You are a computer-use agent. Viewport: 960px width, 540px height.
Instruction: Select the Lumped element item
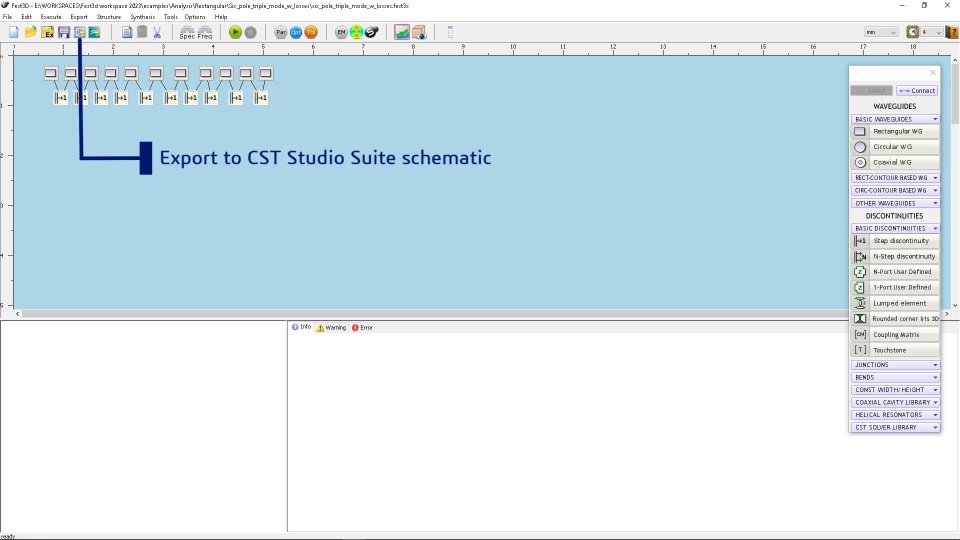[894, 303]
